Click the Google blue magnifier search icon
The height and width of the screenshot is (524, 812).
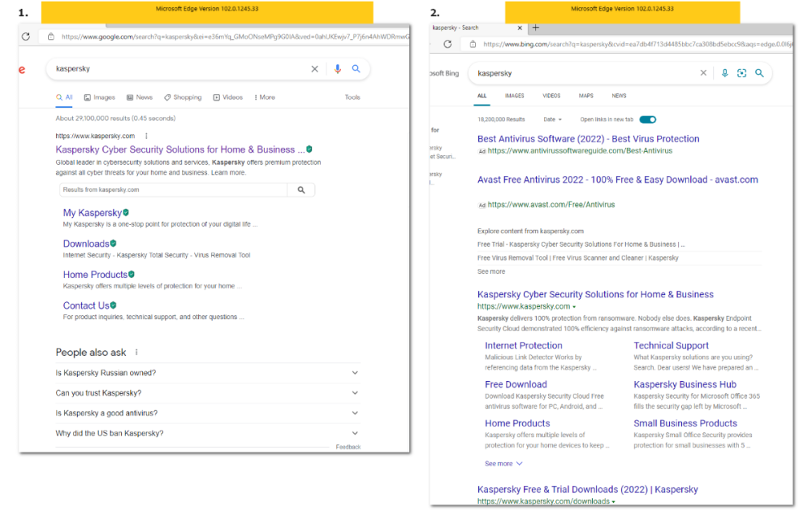point(356,69)
